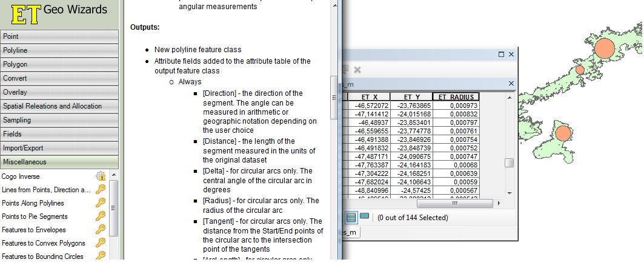Close the inner table tab with X
The width and height of the screenshot is (644, 265).
[511, 84]
